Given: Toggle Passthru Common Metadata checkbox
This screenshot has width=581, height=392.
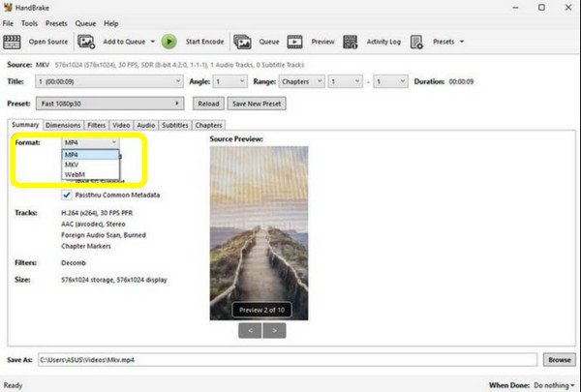Looking at the screenshot, I should click(x=67, y=195).
